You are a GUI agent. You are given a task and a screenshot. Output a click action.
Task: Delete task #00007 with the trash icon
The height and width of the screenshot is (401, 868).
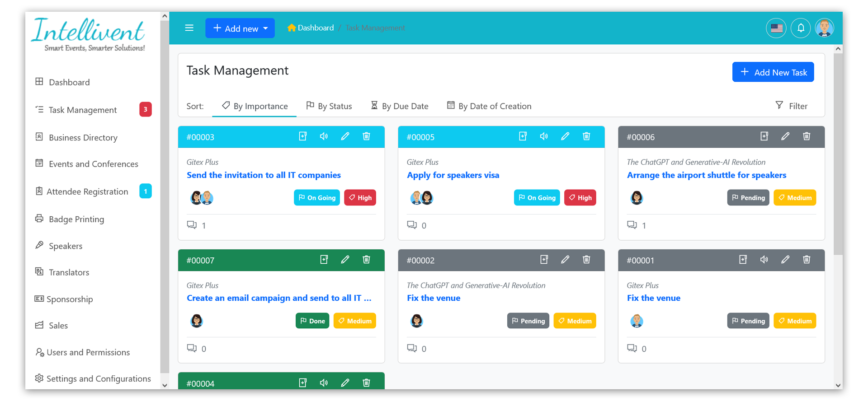[367, 260]
